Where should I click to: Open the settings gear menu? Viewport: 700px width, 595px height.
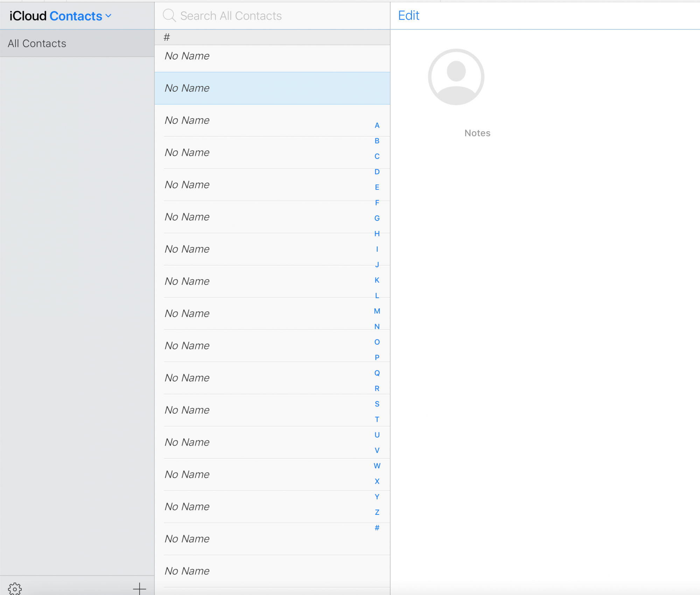click(x=15, y=588)
